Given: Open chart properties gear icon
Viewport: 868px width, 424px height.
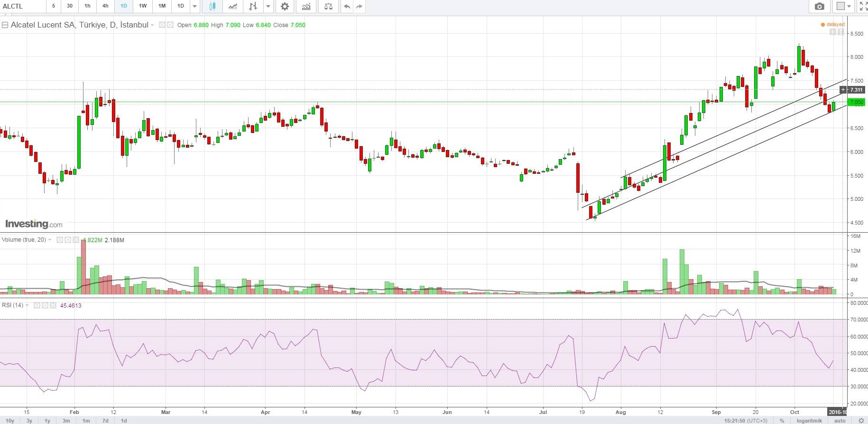Looking at the screenshot, I should (x=285, y=6).
